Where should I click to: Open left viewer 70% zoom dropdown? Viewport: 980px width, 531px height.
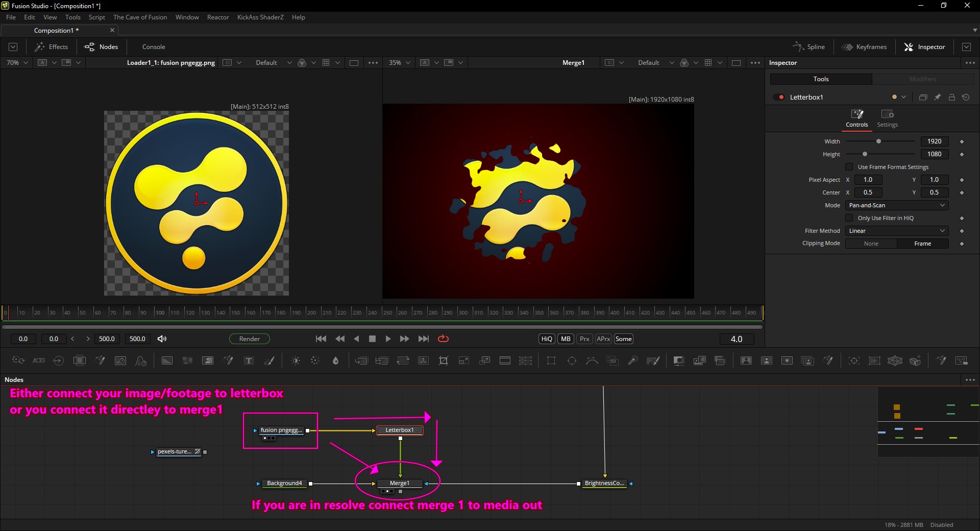point(17,63)
